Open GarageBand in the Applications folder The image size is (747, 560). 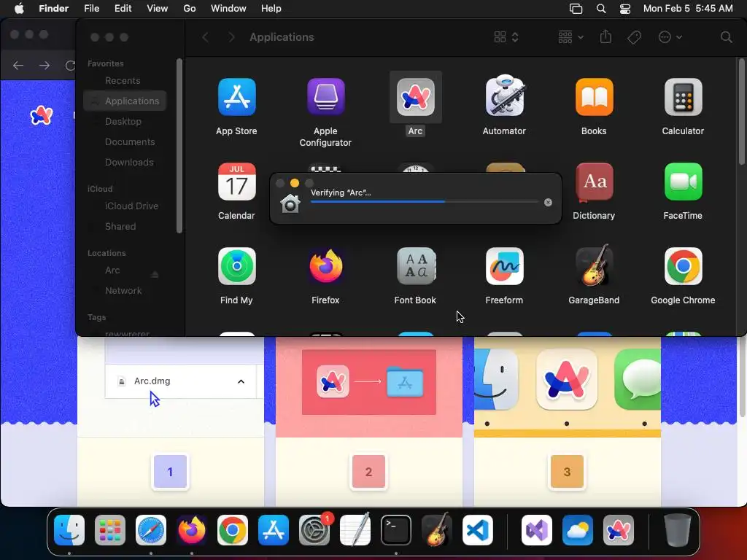594,265
